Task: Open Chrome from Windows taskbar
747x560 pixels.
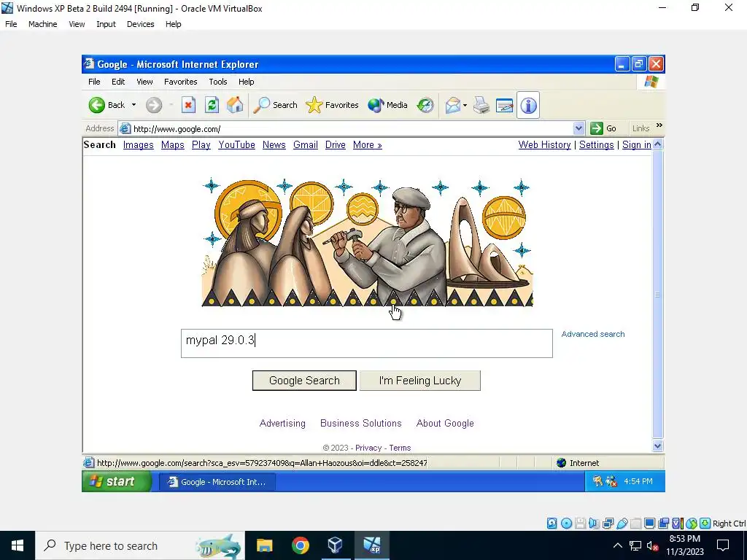Action: pyautogui.click(x=300, y=545)
